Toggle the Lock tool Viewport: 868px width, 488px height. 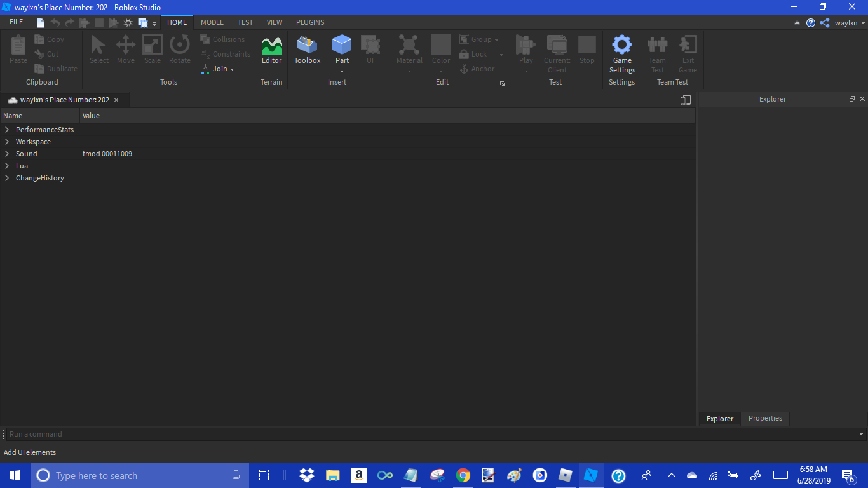coord(473,54)
